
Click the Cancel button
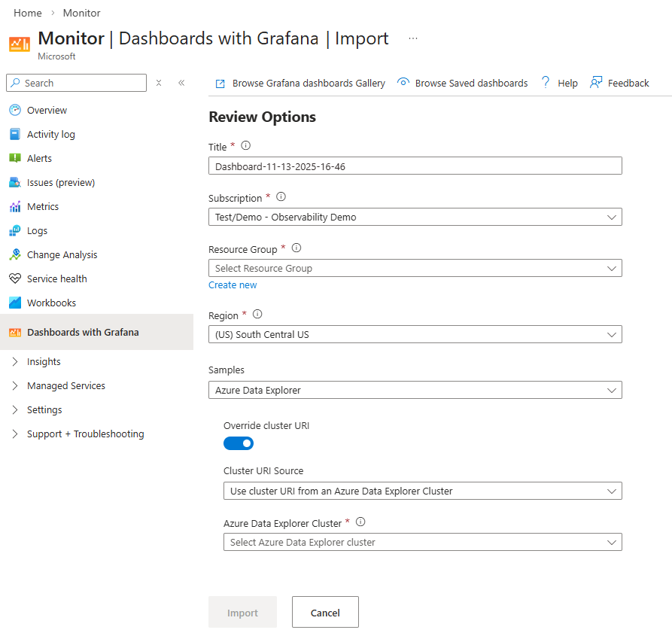[325, 612]
